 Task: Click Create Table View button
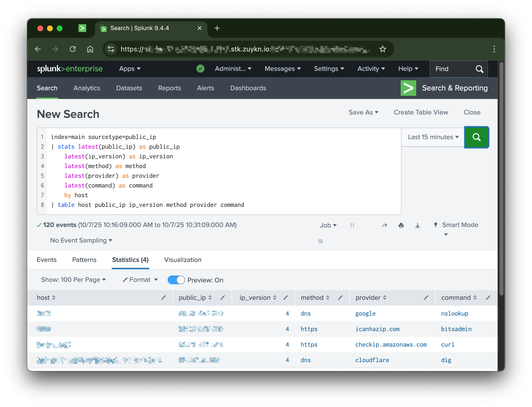[421, 112]
